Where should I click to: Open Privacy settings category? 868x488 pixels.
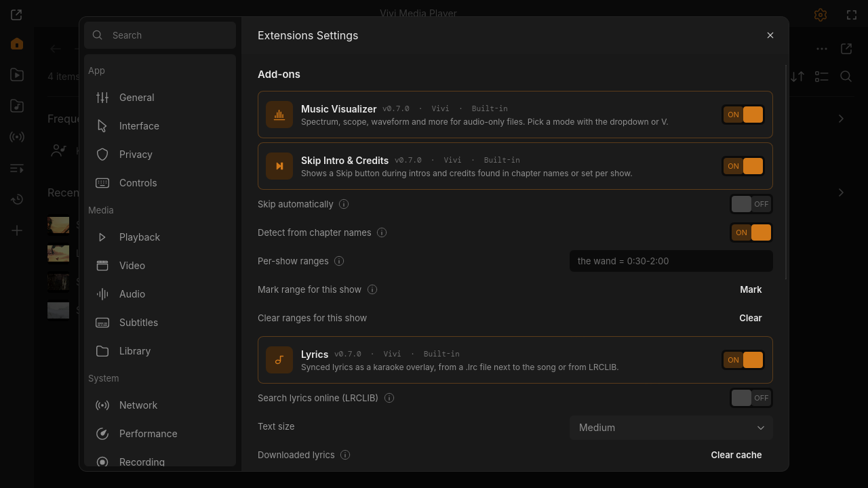(x=160, y=155)
